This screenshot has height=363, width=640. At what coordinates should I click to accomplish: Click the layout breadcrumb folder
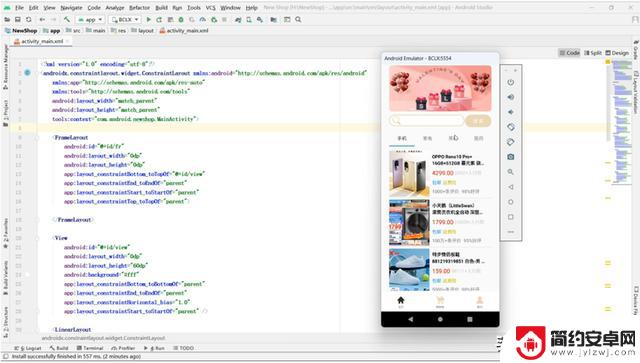(142, 31)
